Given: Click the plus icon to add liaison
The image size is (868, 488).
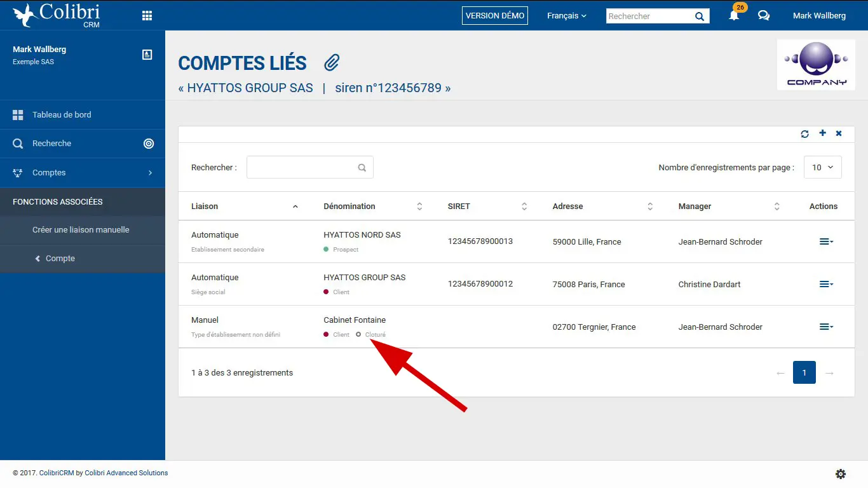Looking at the screenshot, I should (822, 133).
